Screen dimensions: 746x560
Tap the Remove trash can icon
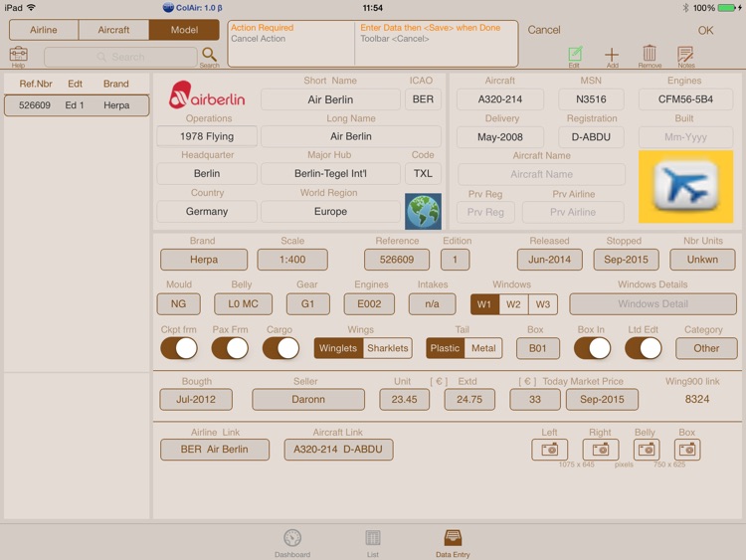tap(650, 54)
